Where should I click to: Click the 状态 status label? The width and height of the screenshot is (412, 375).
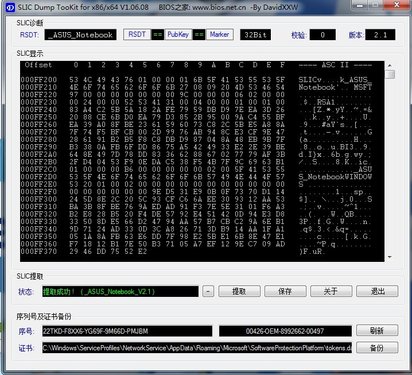[26, 292]
